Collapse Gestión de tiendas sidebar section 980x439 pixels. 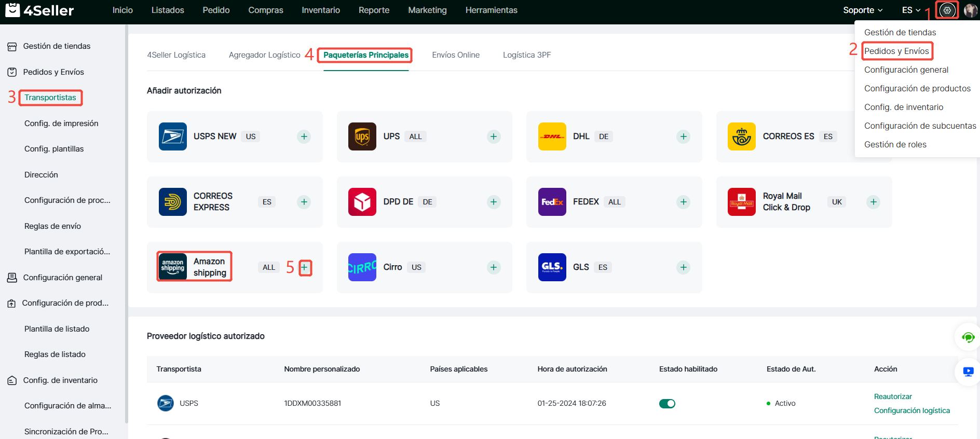click(57, 46)
